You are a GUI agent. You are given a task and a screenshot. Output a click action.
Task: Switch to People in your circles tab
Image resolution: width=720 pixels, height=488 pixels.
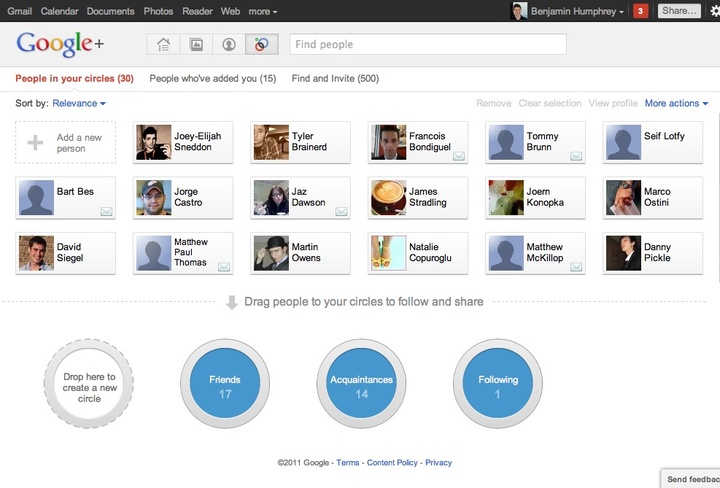(x=74, y=79)
